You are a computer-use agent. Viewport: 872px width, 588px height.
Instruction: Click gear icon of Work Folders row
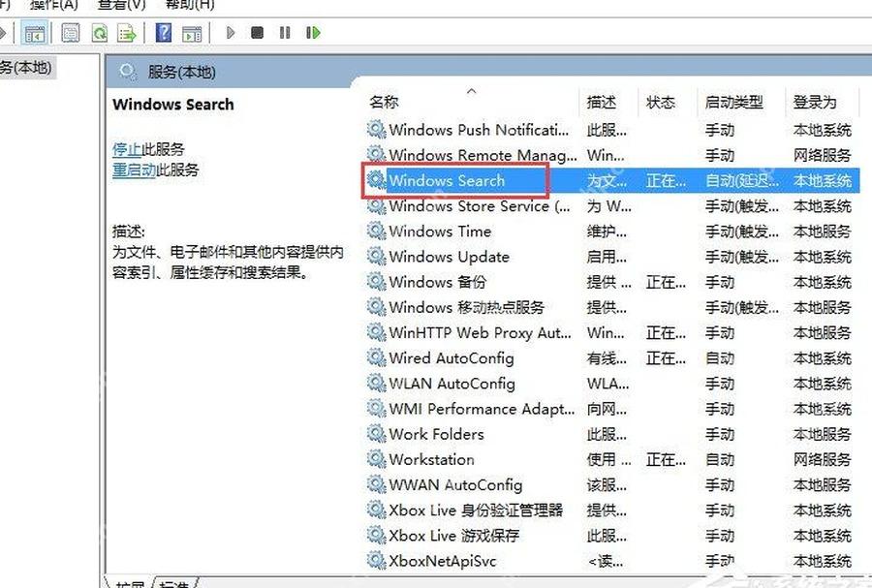click(377, 434)
